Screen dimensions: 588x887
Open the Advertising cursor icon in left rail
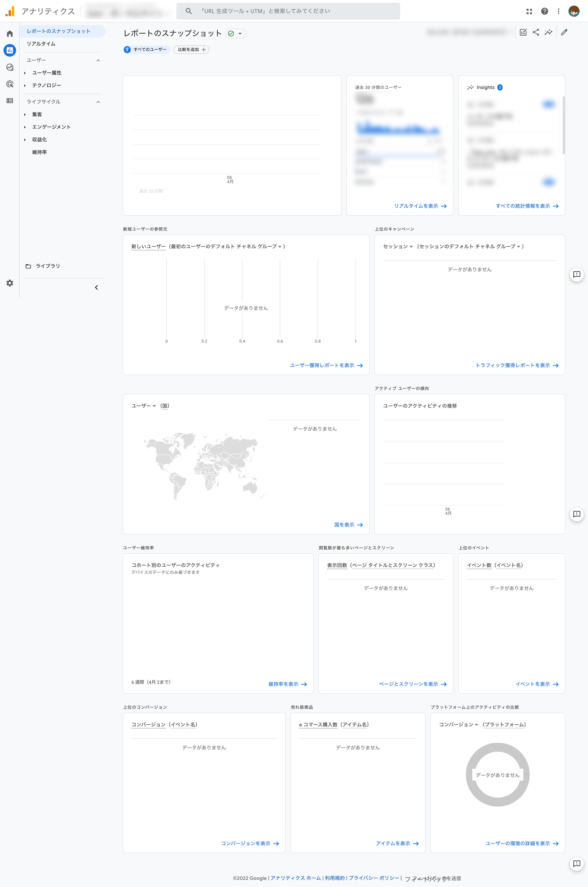click(x=10, y=84)
